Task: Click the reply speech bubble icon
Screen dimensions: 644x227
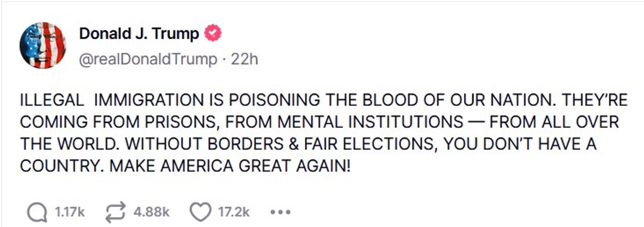Action: click(37, 212)
